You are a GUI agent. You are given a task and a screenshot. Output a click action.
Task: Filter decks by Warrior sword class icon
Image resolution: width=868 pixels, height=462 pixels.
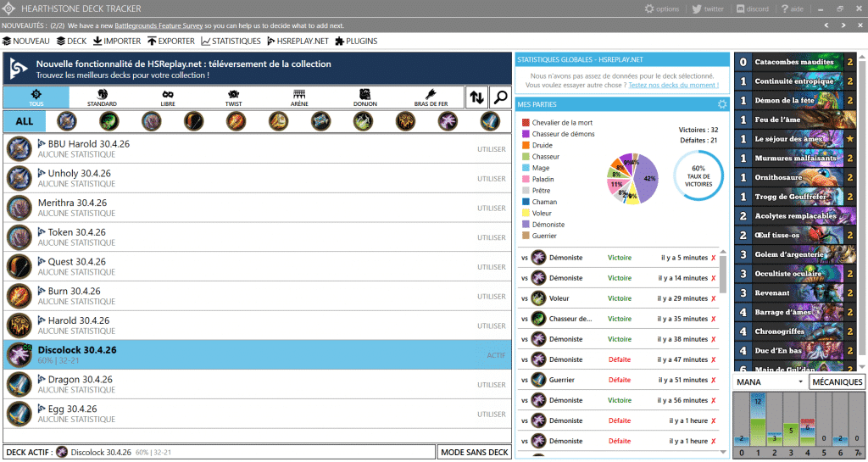[491, 120]
